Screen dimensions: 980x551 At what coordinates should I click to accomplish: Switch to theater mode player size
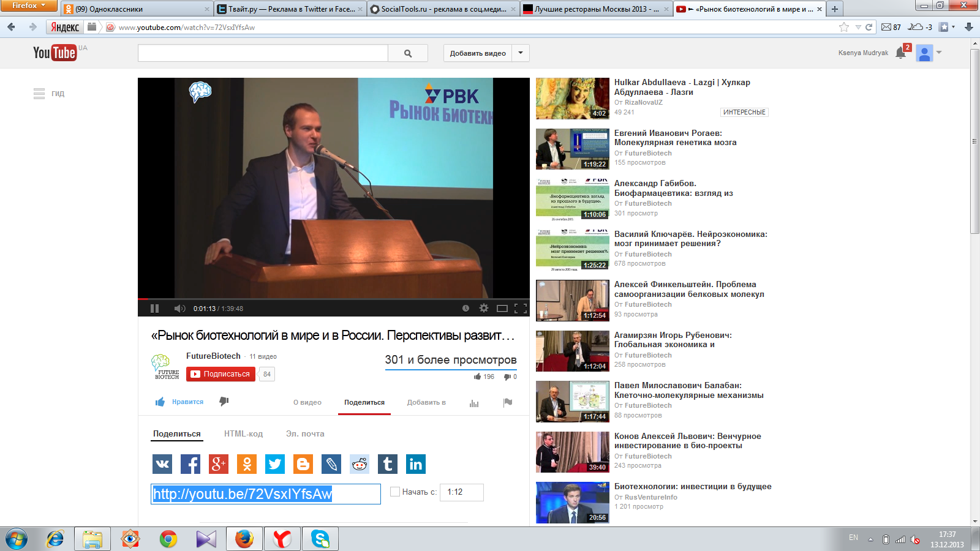click(502, 309)
